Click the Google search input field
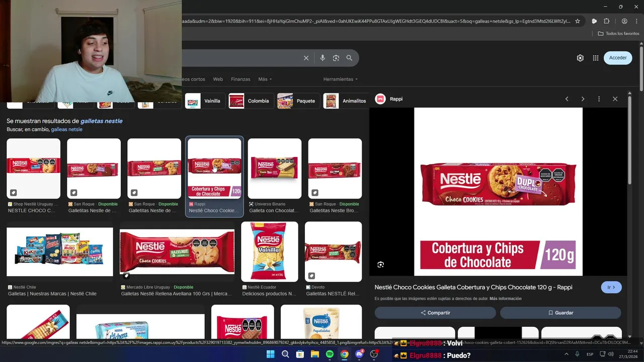Screen dimensions: 644x362 click(240, 58)
